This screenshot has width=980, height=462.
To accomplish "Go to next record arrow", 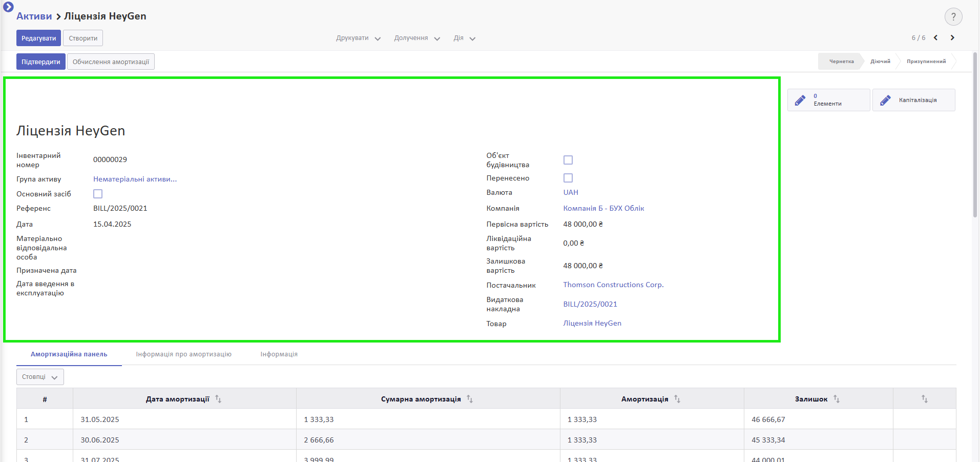I will point(952,37).
